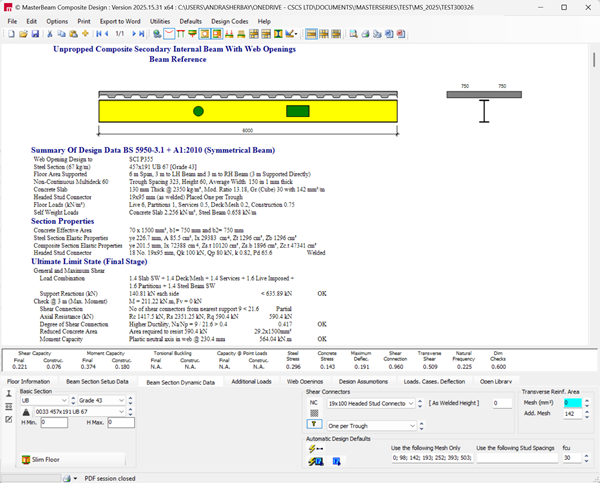This screenshot has height=483, width=600.
Task: Switch to Open Library tab
Action: click(x=496, y=382)
